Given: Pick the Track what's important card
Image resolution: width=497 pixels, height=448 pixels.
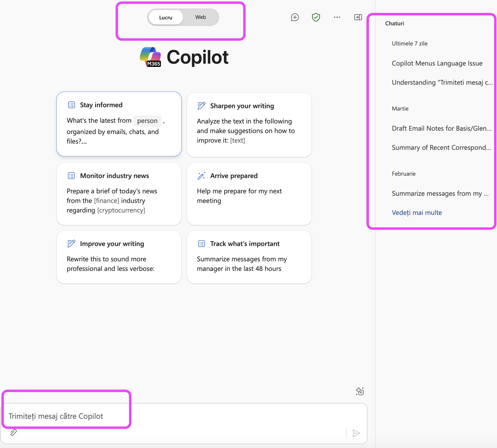Looking at the screenshot, I should tap(249, 257).
